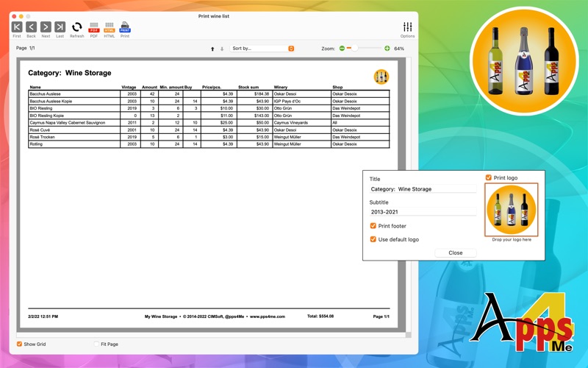Click the Back page arrow
Screen dimensions: 588x368
pos(31,27)
